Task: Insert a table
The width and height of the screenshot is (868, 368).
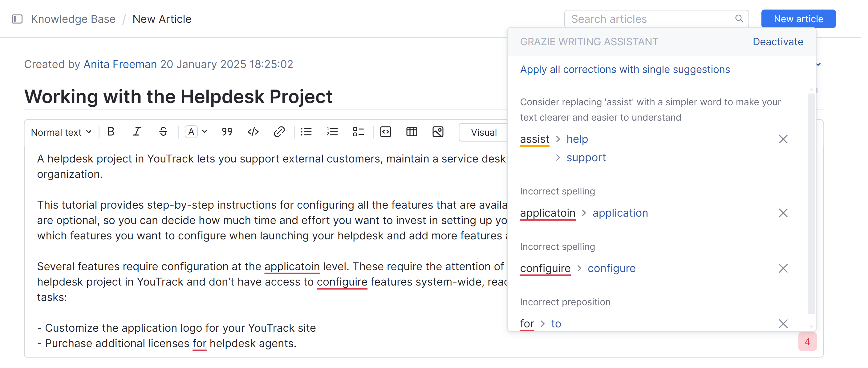Action: tap(412, 132)
